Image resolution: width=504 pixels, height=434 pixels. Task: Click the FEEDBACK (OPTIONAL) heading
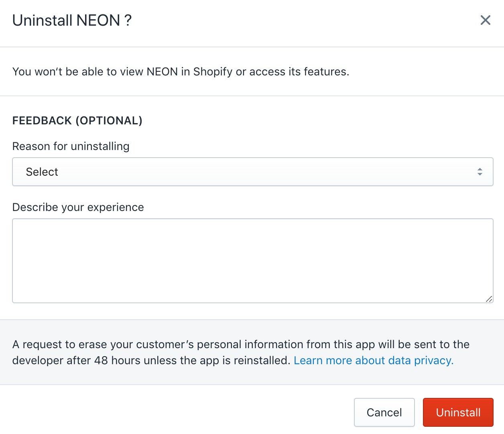click(x=77, y=120)
